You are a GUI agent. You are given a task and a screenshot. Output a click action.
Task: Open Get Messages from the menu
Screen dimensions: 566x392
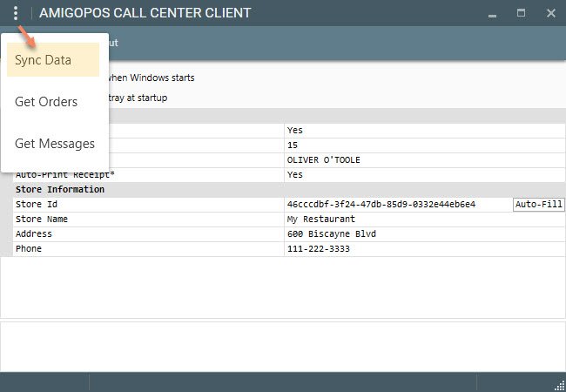[x=53, y=144]
